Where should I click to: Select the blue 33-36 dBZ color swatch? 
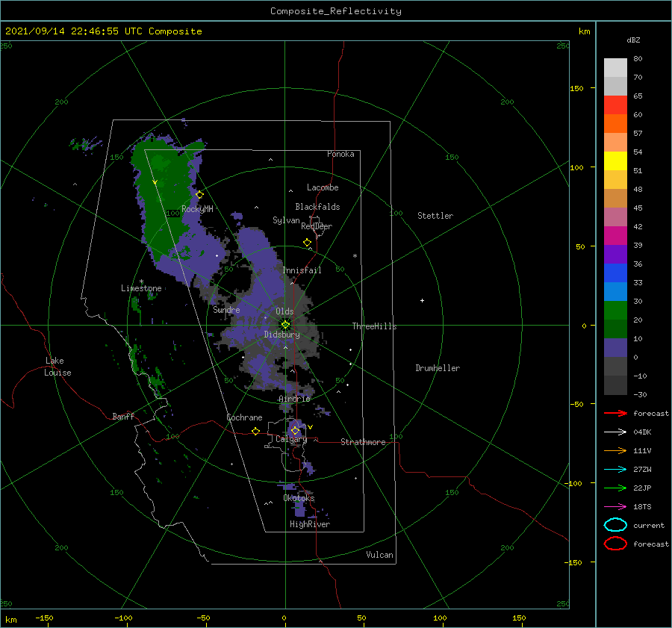click(615, 273)
